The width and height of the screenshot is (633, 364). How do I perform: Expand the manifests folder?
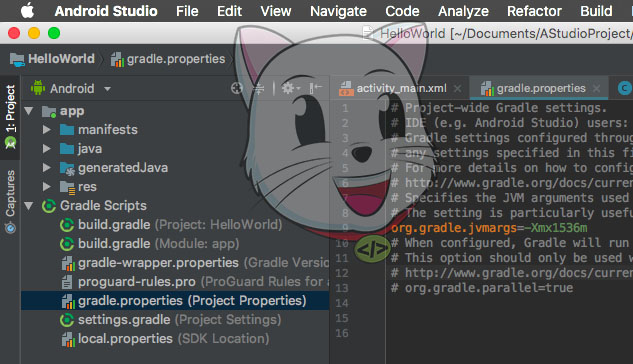point(46,130)
